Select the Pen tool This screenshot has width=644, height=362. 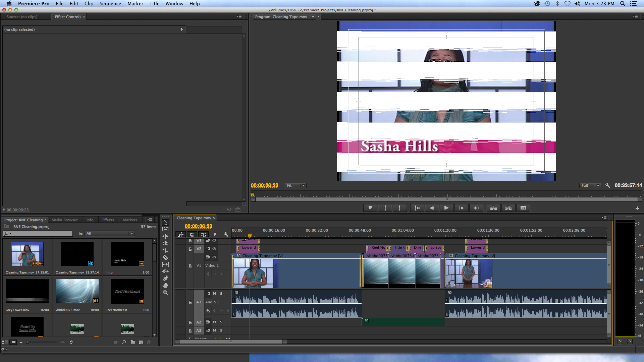[x=165, y=279]
